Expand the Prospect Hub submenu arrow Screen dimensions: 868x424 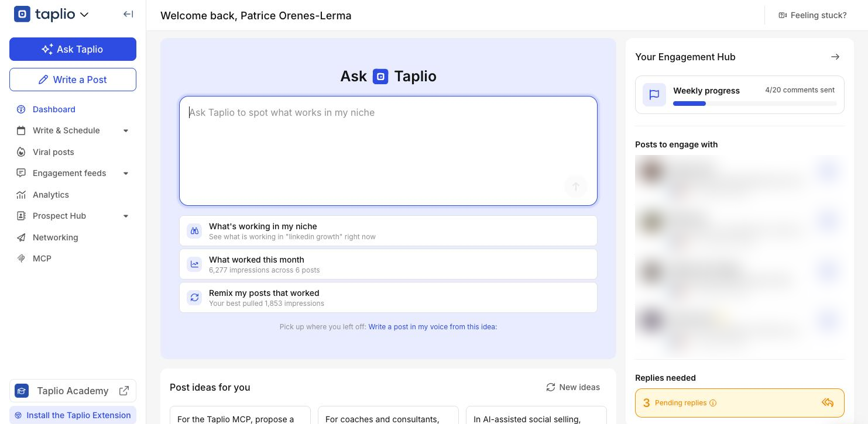pos(126,216)
